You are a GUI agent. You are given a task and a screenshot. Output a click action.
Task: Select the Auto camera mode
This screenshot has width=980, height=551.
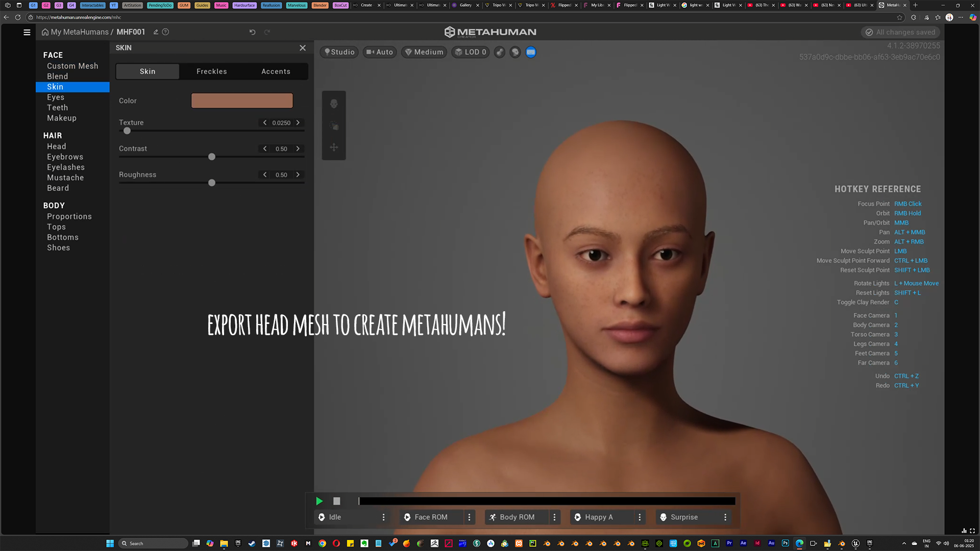click(x=380, y=52)
